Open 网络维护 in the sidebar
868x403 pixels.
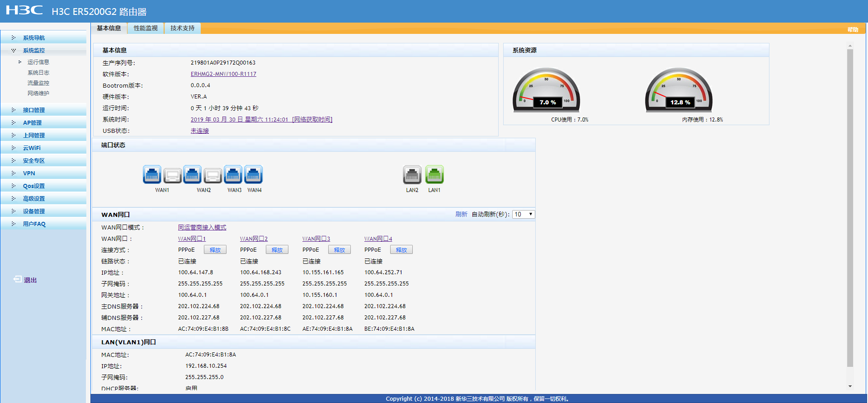pos(38,93)
